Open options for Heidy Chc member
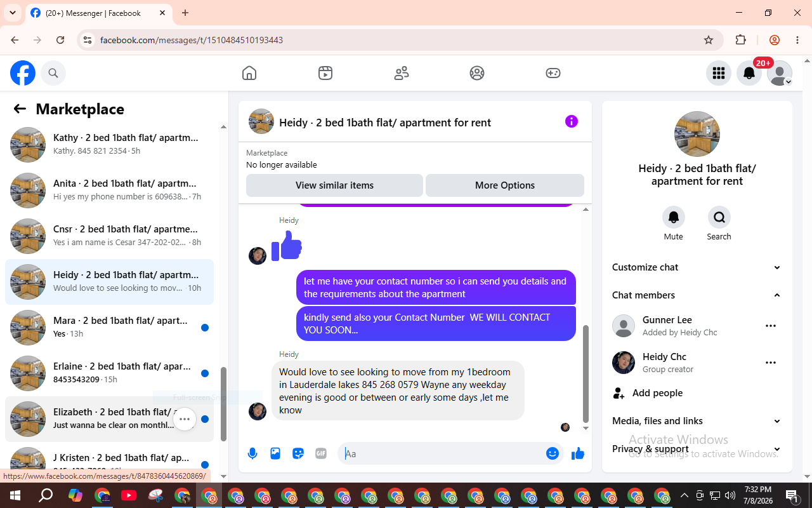The image size is (812, 508). (x=771, y=363)
